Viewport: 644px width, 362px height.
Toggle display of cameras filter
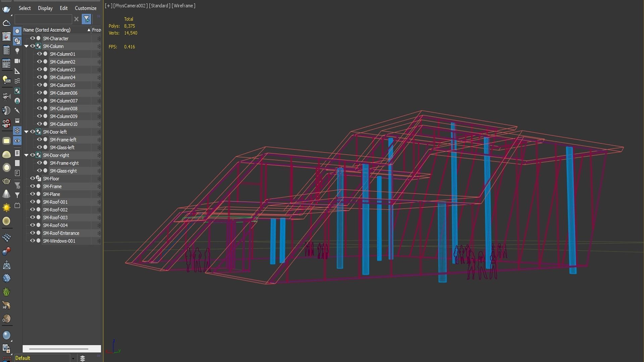click(17, 61)
